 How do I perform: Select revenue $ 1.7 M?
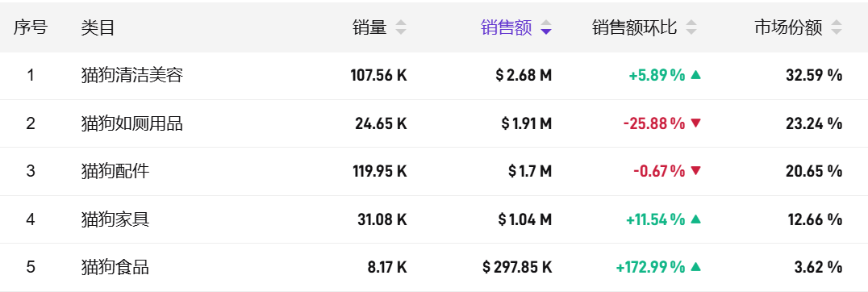[530, 172]
